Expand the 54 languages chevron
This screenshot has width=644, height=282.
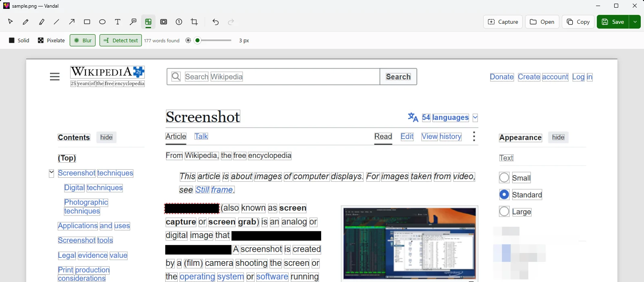point(475,118)
